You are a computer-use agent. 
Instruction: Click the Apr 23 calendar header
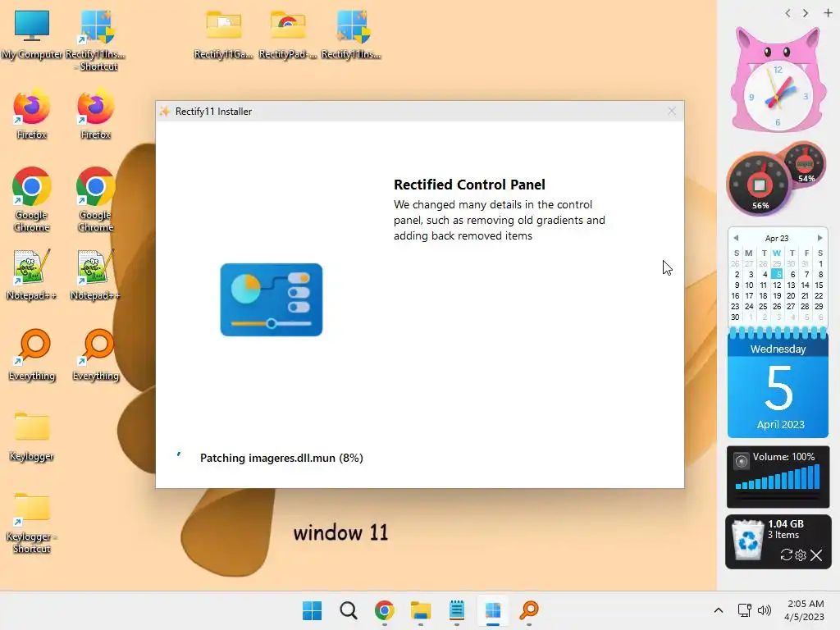pos(777,238)
